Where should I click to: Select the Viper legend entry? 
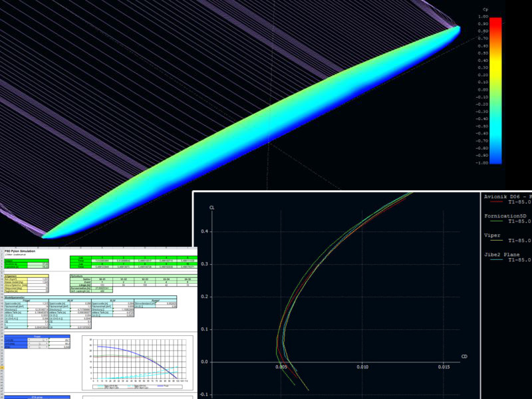pyautogui.click(x=492, y=235)
